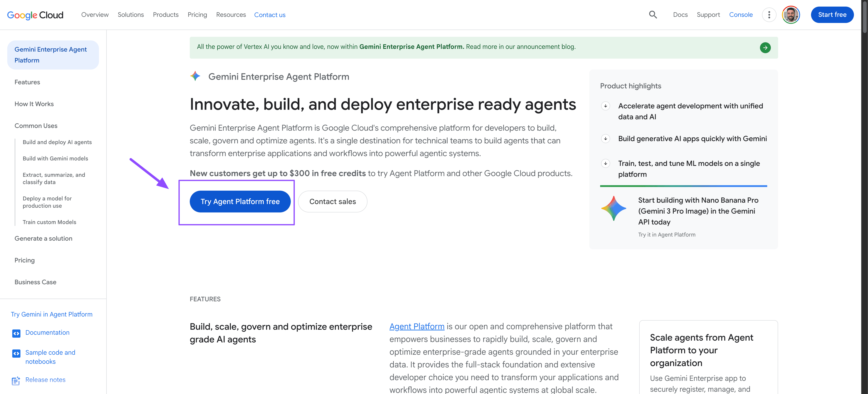Click the Sample code and notebooks icon

(x=16, y=353)
